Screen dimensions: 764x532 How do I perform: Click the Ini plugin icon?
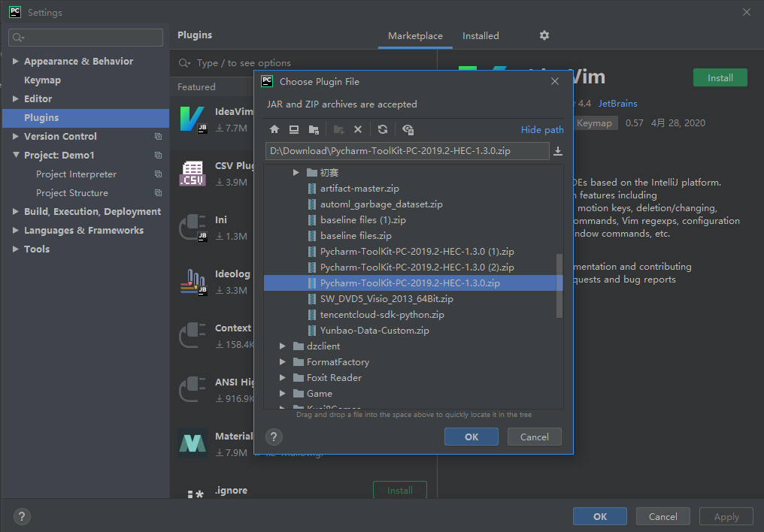(193, 228)
